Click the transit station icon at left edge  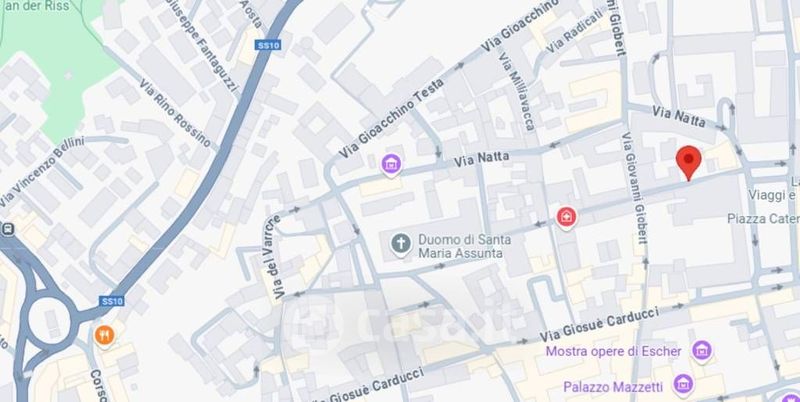tap(7, 229)
